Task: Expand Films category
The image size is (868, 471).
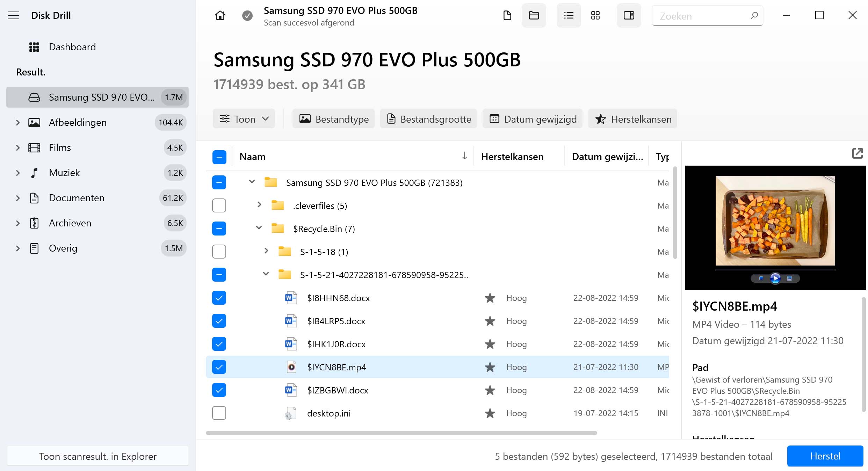Action: click(x=18, y=148)
